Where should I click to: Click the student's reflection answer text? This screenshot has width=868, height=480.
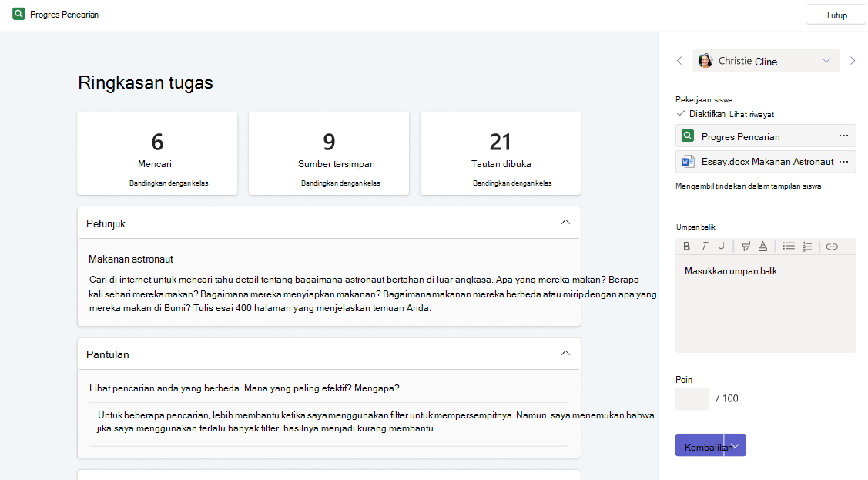[376, 422]
